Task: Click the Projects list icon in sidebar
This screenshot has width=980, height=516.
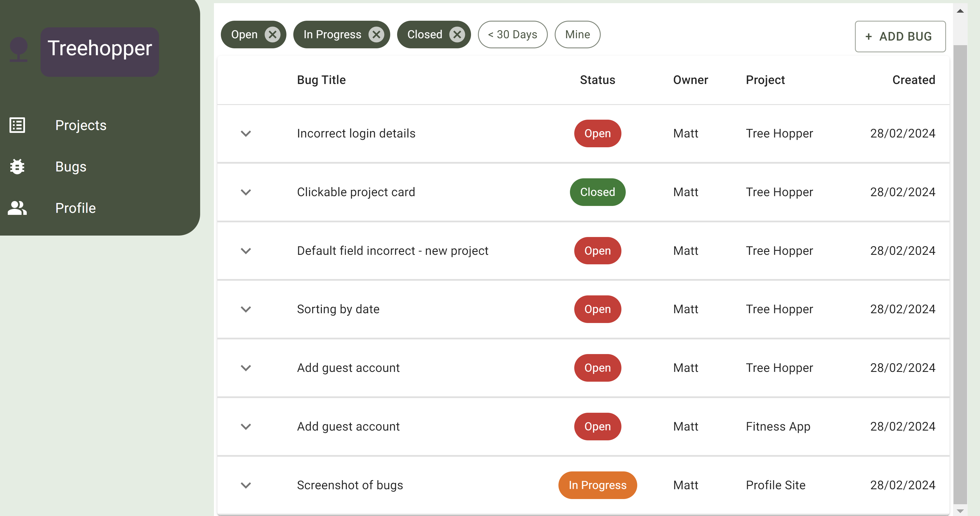Action: click(x=17, y=125)
